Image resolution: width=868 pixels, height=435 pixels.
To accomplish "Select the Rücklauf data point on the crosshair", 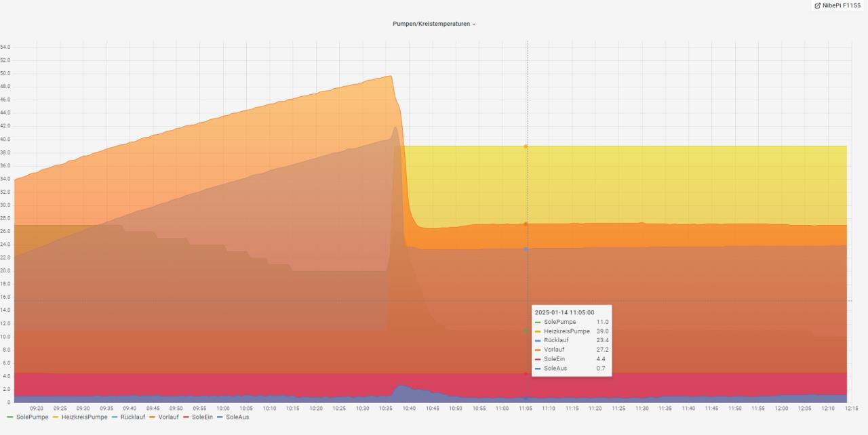I will 526,249.
